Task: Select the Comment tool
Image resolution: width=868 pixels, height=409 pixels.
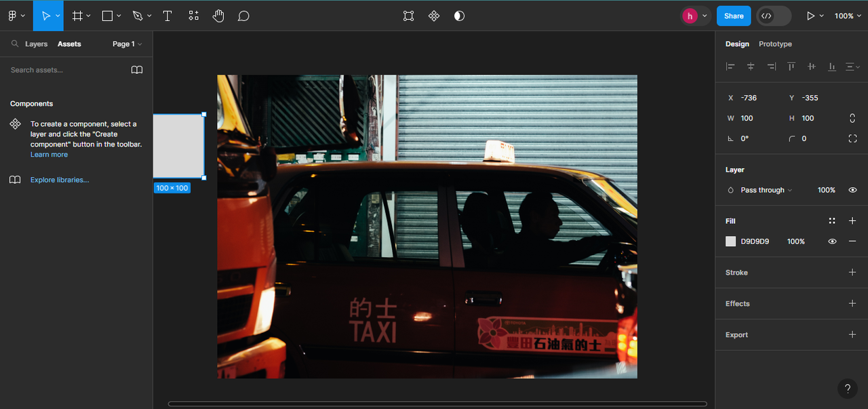Action: point(243,16)
